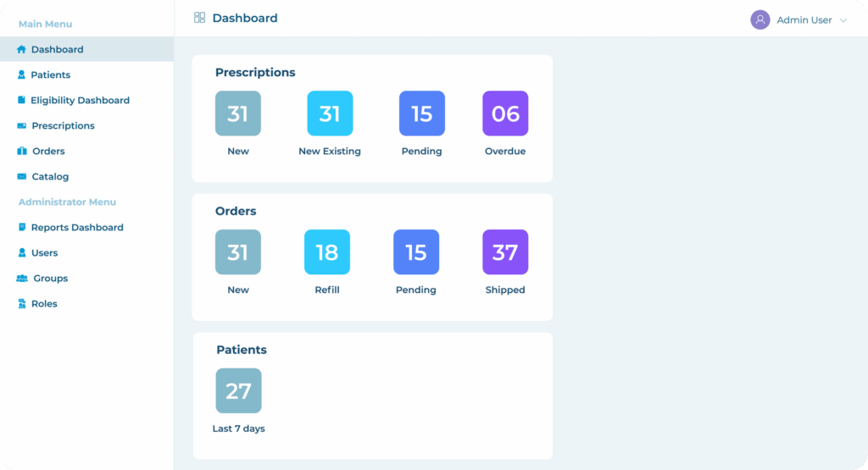Open the Prescriptions menu item
Viewport: 868px width, 470px height.
click(x=63, y=125)
